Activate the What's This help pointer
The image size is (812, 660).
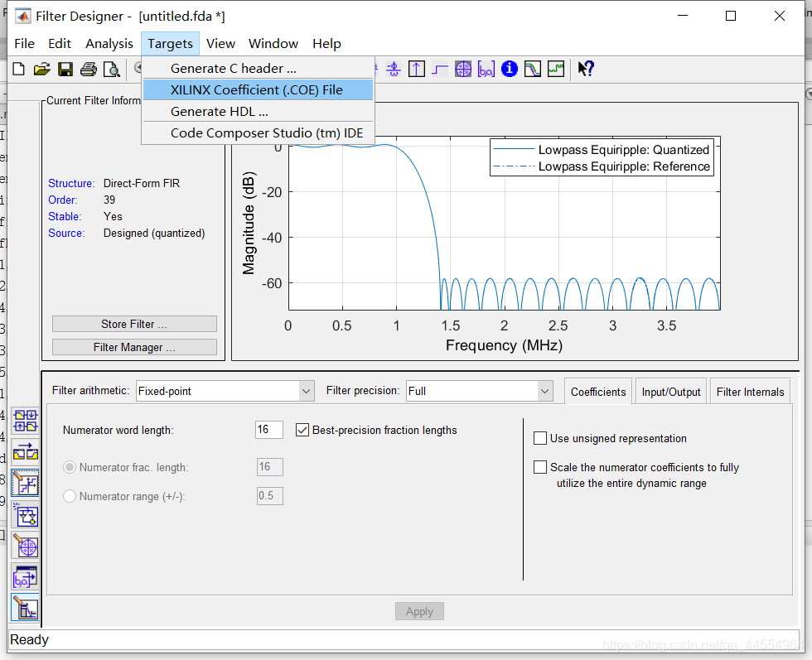(586, 69)
